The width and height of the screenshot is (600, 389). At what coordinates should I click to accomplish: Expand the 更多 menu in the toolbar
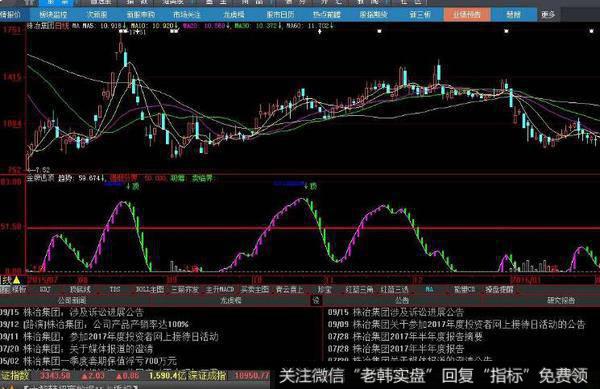[x=548, y=15]
